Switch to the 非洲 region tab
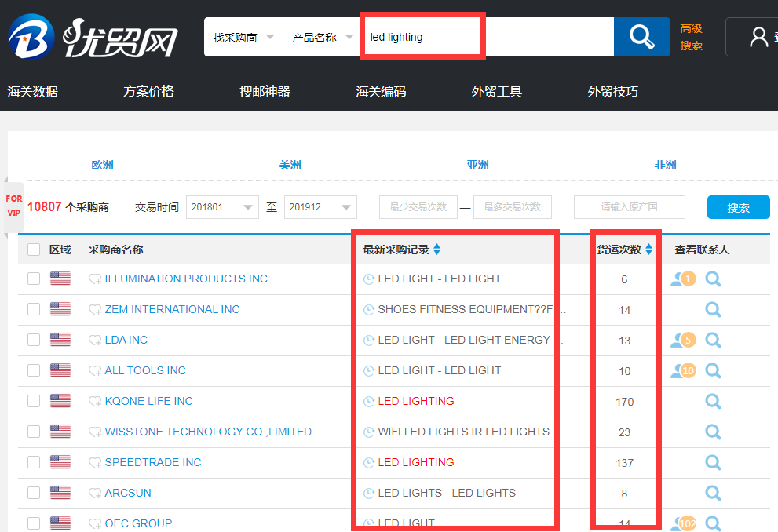 pos(666,165)
